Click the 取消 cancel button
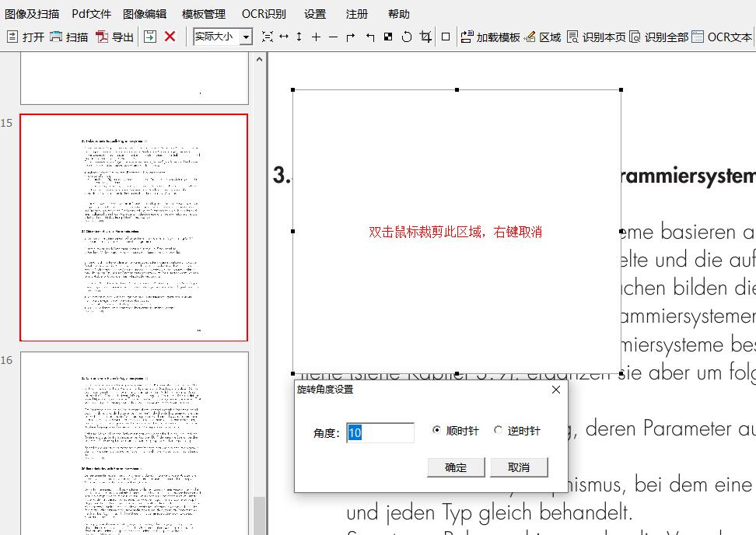This screenshot has height=535, width=756. (519, 467)
